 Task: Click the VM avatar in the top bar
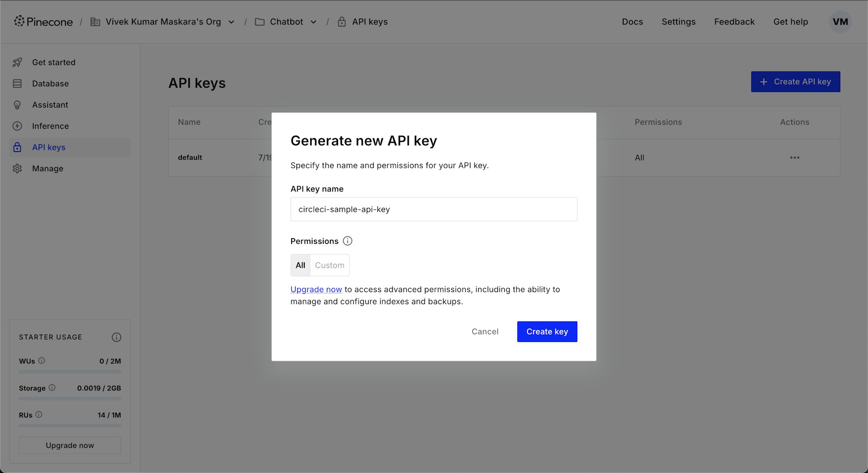pyautogui.click(x=840, y=22)
